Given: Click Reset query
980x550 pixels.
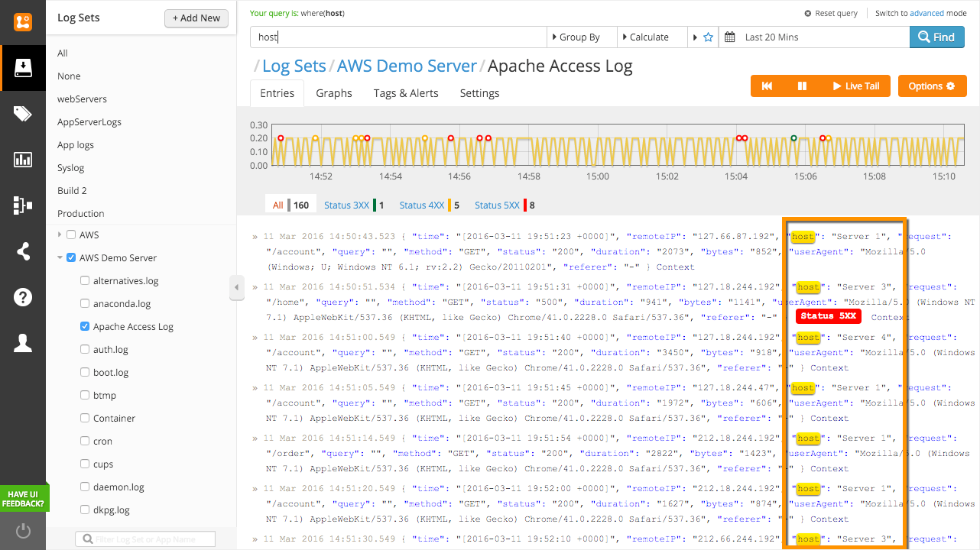Looking at the screenshot, I should click(x=831, y=13).
